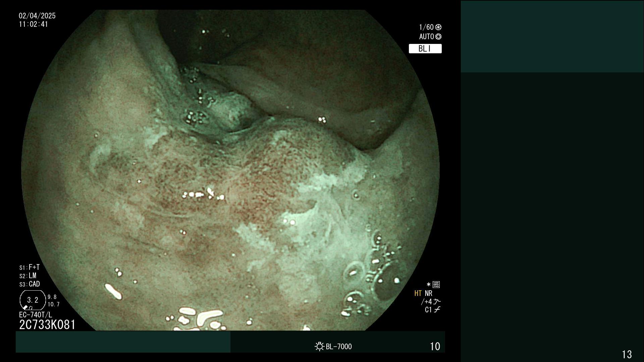Click the time 11:02:41
Viewport: 644px width, 362px height.
tap(34, 24)
